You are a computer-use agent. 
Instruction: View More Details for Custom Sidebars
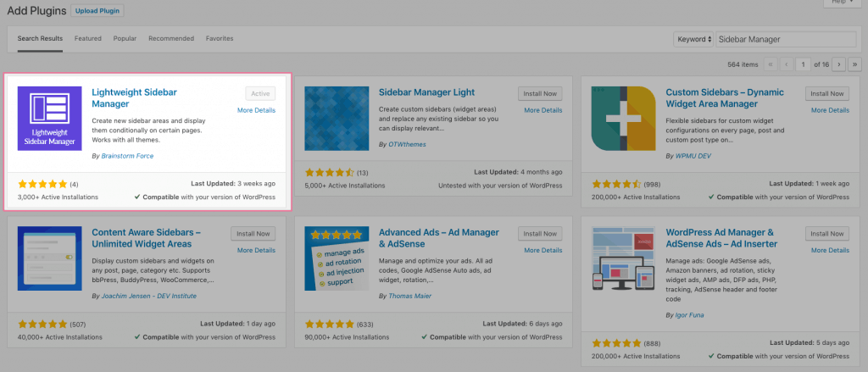tap(831, 110)
